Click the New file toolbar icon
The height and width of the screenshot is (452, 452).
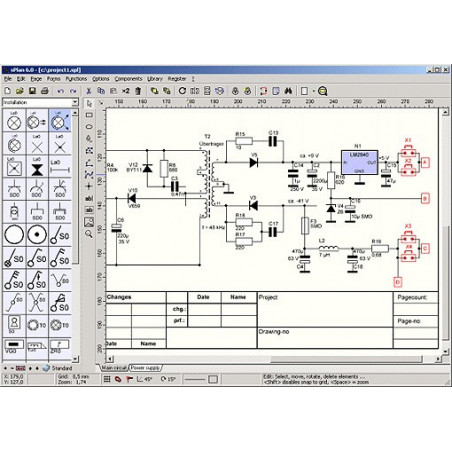pos(8,91)
